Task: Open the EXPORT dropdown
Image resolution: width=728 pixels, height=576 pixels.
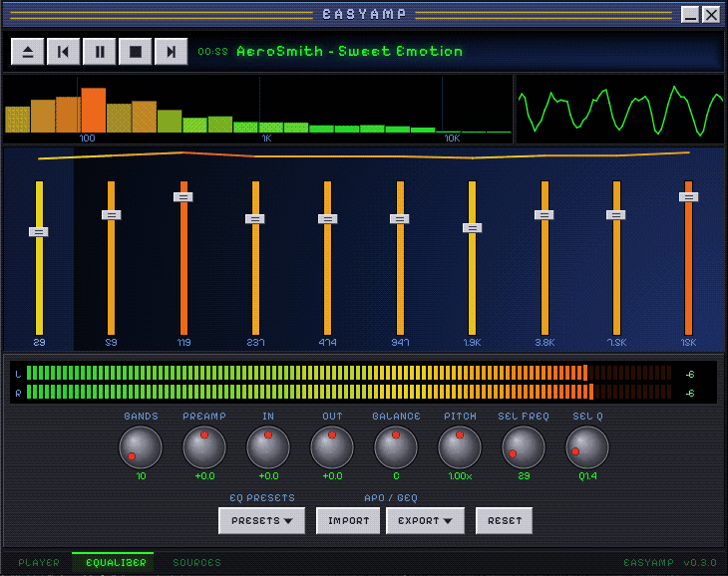Action: [x=425, y=521]
